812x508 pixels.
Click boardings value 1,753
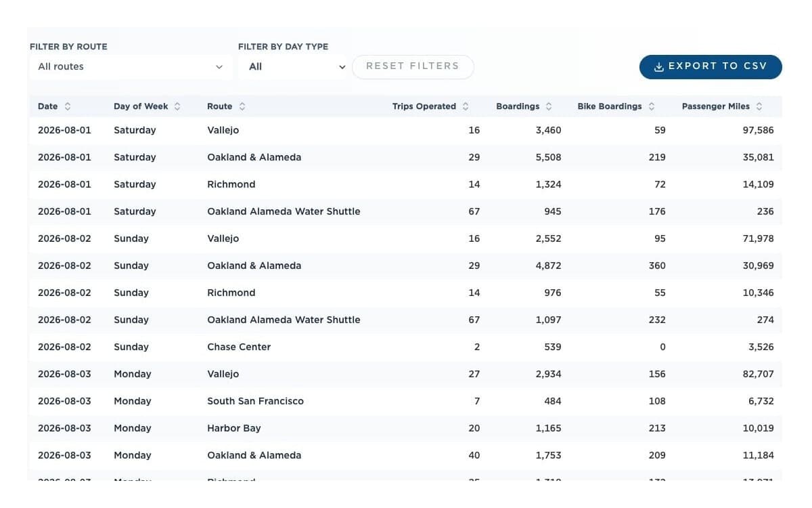[x=549, y=455]
